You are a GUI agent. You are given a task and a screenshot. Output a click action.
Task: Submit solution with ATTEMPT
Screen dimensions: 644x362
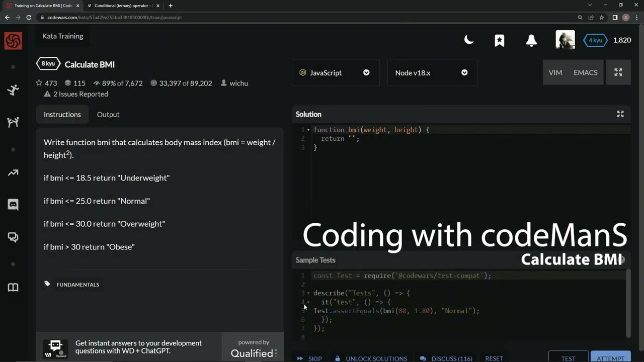(x=610, y=356)
